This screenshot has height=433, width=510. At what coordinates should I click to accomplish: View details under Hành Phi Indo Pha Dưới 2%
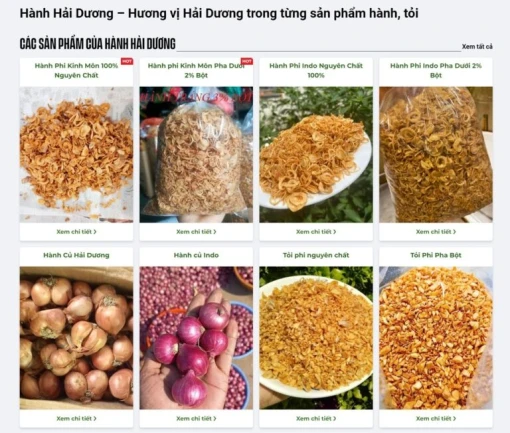click(x=436, y=232)
